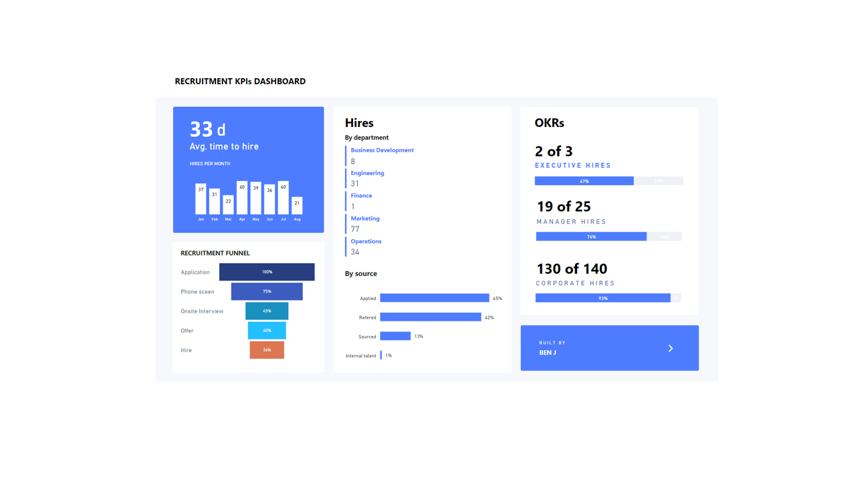The height and width of the screenshot is (481, 868).
Task: Click the Marketing department entry
Action: [365, 218]
